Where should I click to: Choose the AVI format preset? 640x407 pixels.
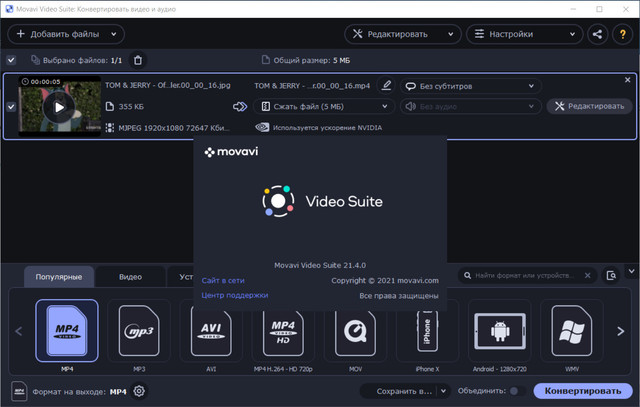click(x=211, y=332)
